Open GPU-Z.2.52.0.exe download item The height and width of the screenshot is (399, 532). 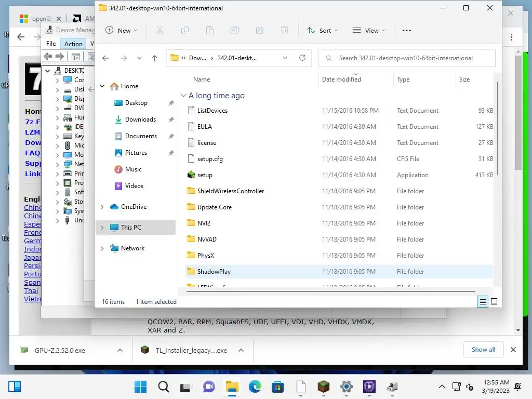click(x=60, y=350)
